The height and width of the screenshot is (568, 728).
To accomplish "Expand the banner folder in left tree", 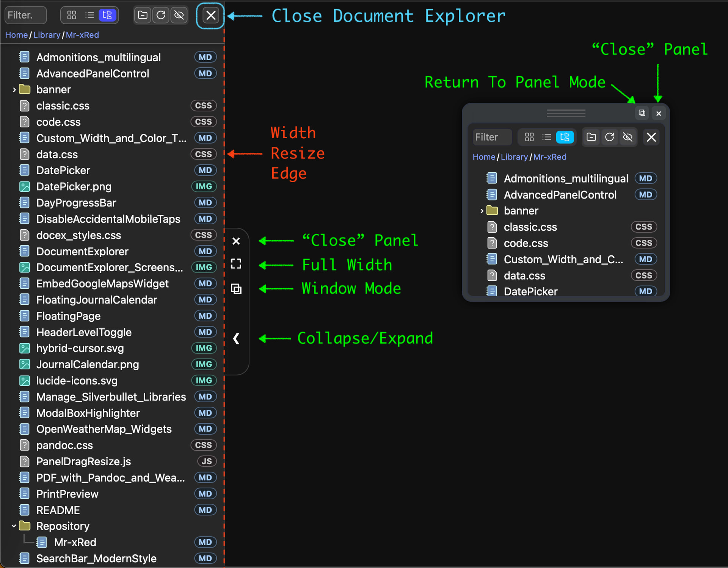I will click(14, 90).
